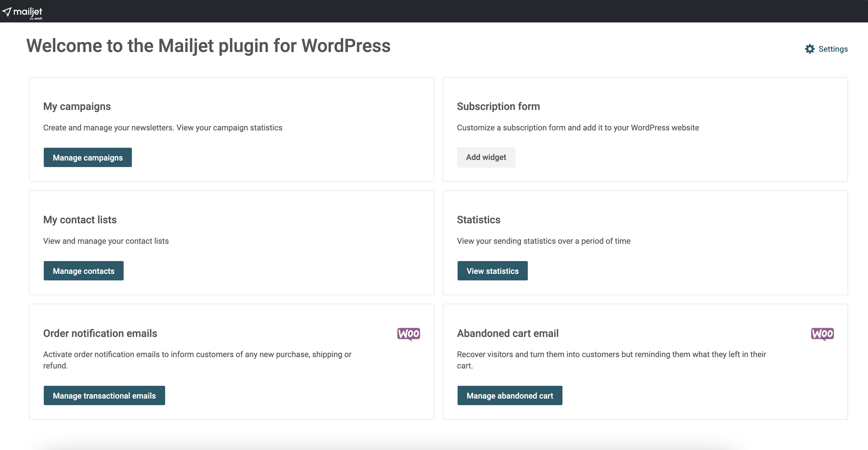This screenshot has width=868, height=450.
Task: Click Woo logo in Order notification card
Action: point(408,334)
